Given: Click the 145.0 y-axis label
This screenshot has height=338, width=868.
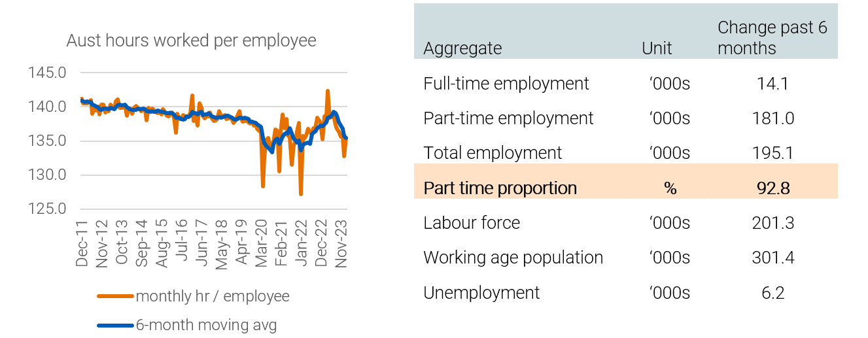Looking at the screenshot, I should [x=47, y=73].
